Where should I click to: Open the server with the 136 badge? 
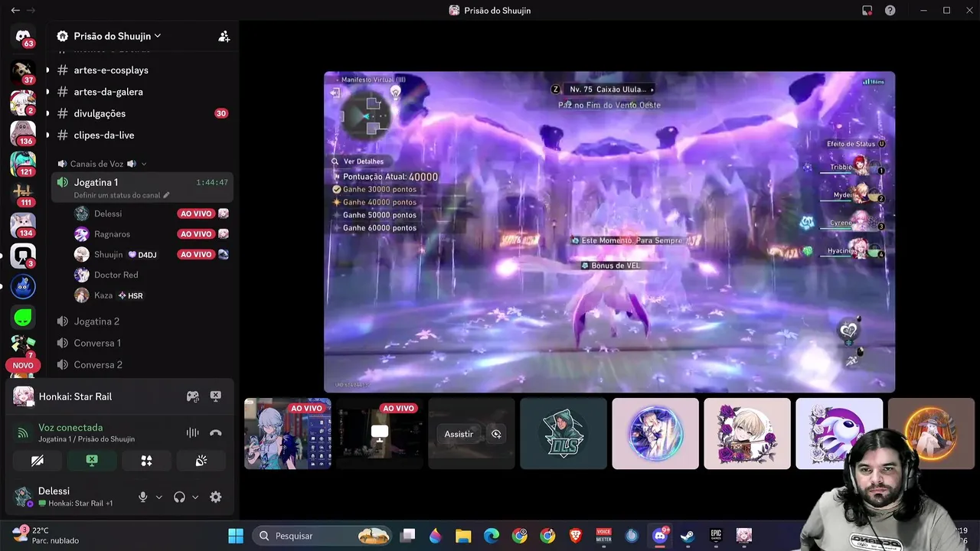[x=23, y=132]
